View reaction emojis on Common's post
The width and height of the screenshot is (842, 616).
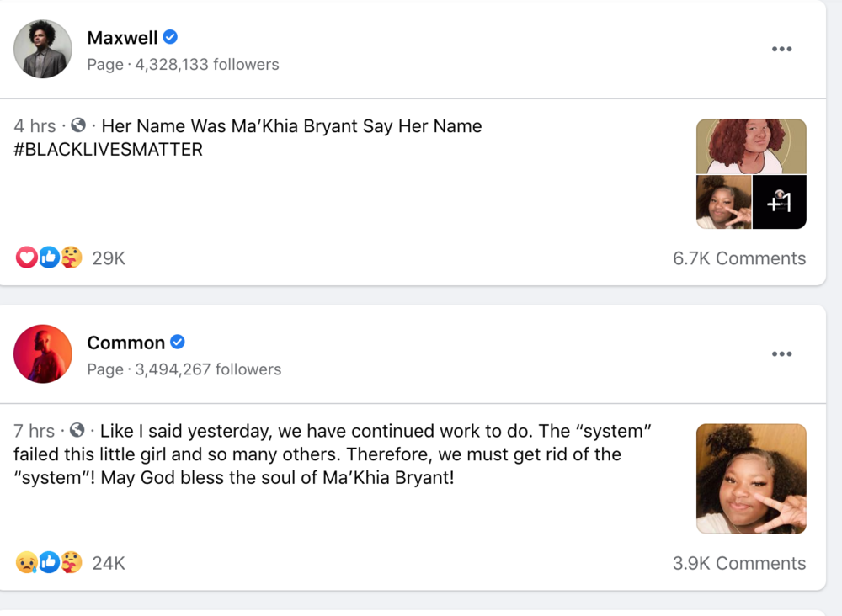50,562
